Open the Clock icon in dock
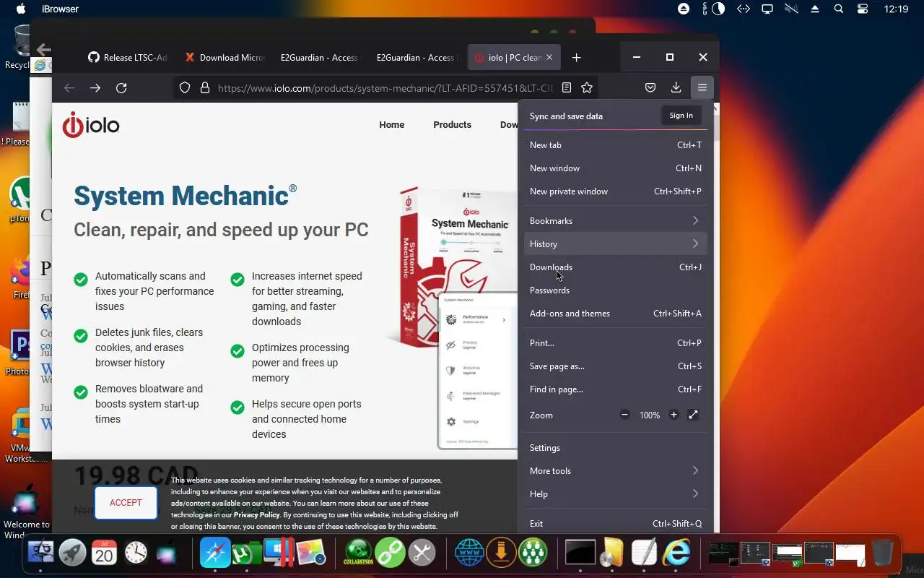 [136, 553]
